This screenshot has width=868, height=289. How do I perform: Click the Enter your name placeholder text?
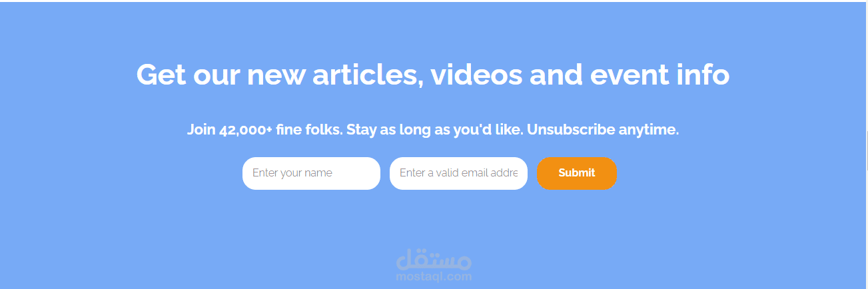pyautogui.click(x=292, y=173)
